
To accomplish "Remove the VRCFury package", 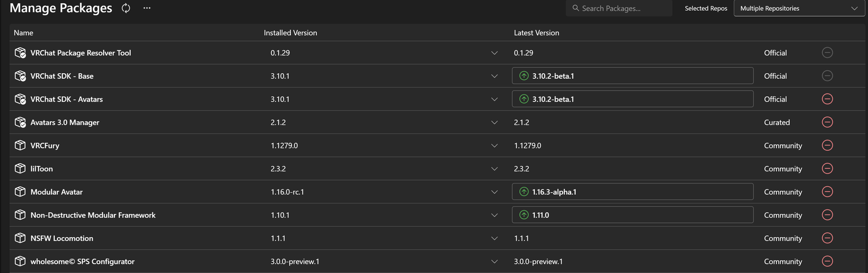I will 827,145.
